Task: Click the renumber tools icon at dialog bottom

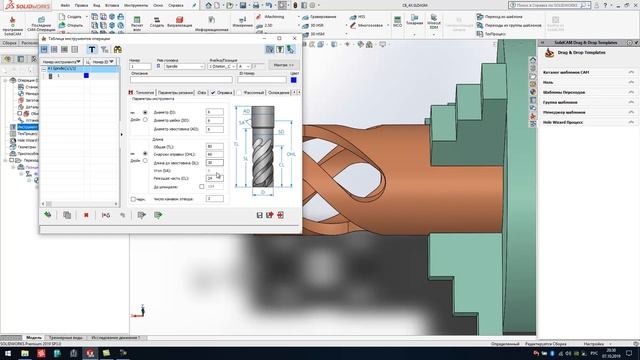Action: [x=106, y=215]
